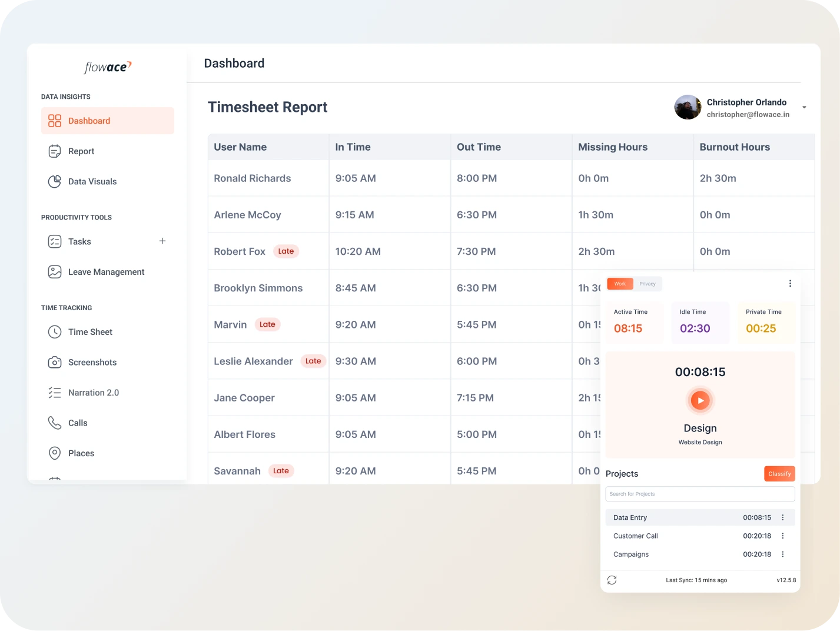This screenshot has width=840, height=631.
Task: Click the Time Sheet clock icon
Action: pyautogui.click(x=55, y=332)
